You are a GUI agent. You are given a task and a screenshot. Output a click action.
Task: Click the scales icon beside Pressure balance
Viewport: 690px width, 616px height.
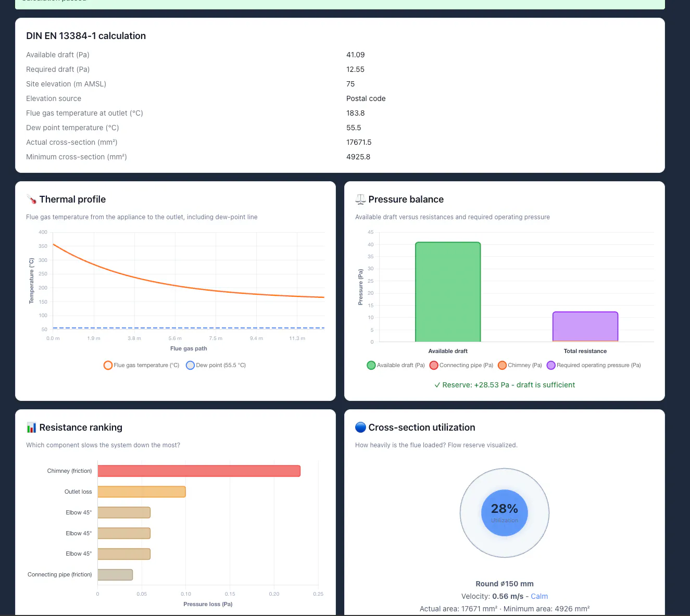[x=360, y=199]
